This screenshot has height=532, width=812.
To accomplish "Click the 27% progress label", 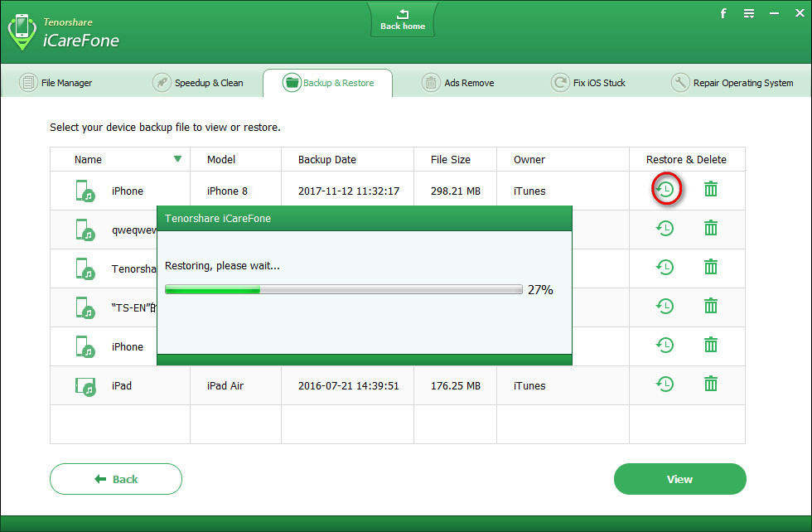I will [x=540, y=289].
